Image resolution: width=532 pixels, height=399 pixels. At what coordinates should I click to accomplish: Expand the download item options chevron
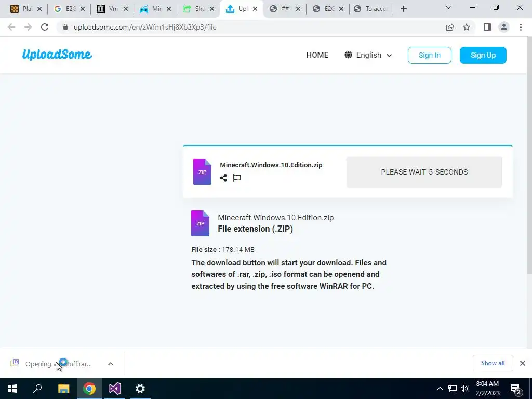pos(111,364)
